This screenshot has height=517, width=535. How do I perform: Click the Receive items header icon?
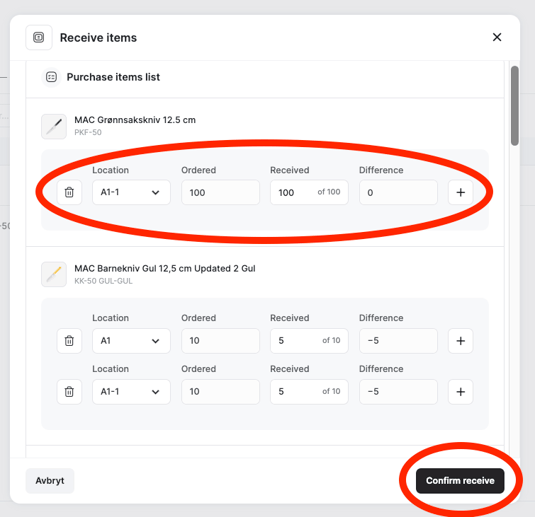pyautogui.click(x=39, y=37)
